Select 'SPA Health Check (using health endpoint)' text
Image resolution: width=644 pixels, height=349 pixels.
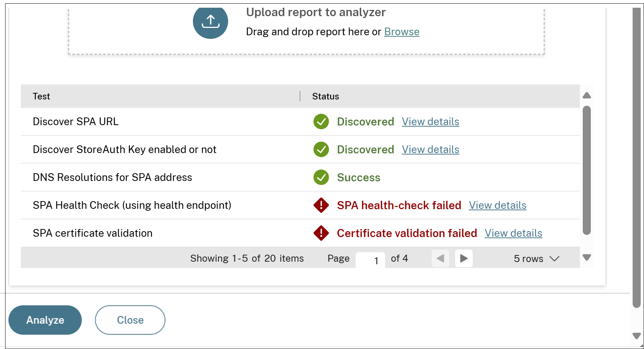(x=132, y=205)
